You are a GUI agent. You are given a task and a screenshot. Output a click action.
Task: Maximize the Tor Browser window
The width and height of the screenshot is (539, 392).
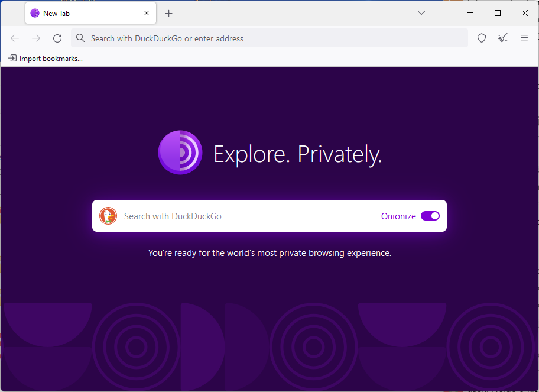click(498, 13)
